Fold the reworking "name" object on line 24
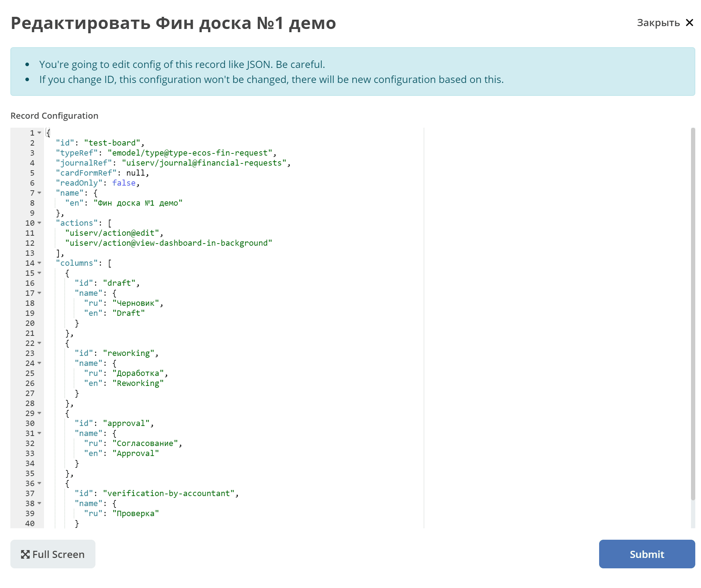Image resolution: width=701 pixels, height=588 pixels. click(x=39, y=363)
